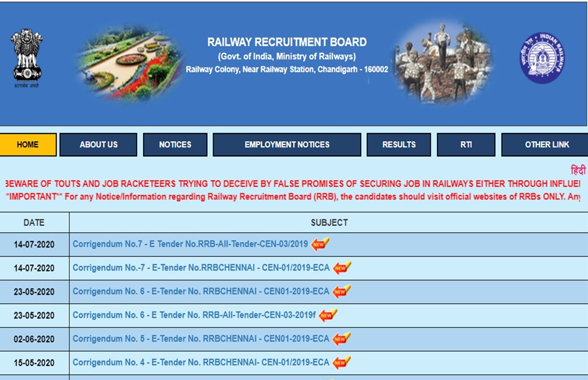Click the Indian Railways circular logo
588x380 pixels.
click(542, 58)
